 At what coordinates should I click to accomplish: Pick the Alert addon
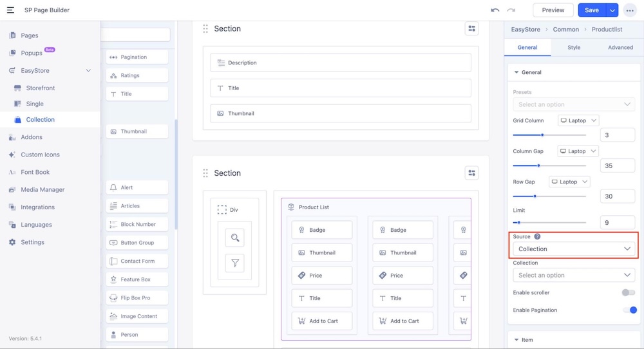pyautogui.click(x=137, y=187)
